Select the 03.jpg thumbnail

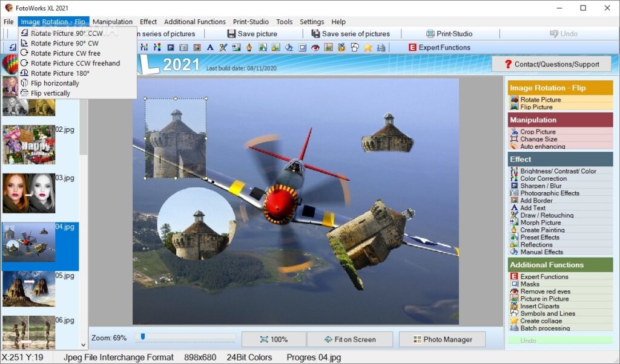(x=29, y=193)
